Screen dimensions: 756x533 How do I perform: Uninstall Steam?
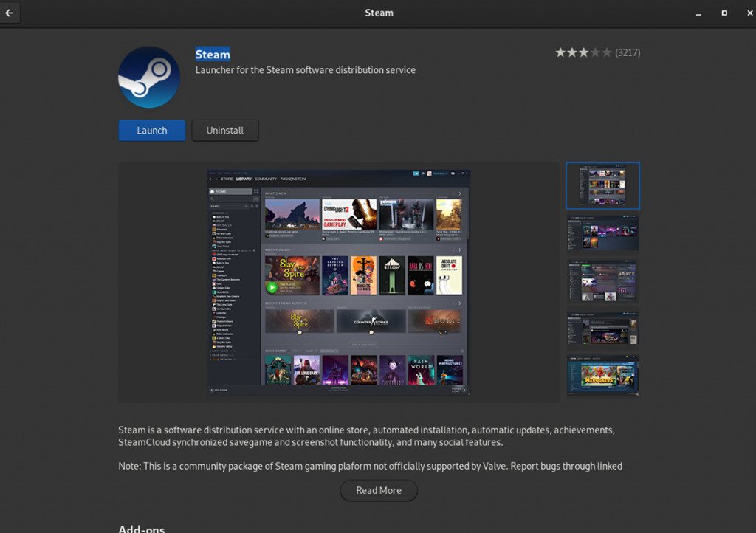click(x=225, y=130)
